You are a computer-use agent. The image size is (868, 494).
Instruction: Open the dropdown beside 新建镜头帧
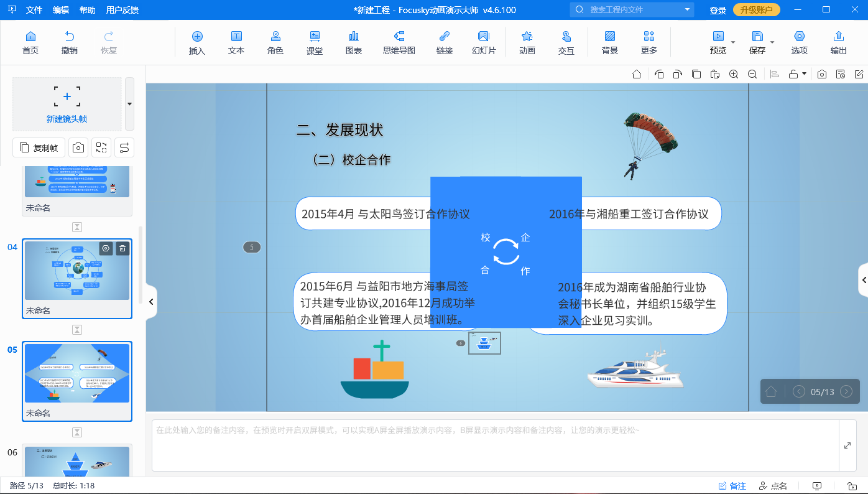coord(129,104)
